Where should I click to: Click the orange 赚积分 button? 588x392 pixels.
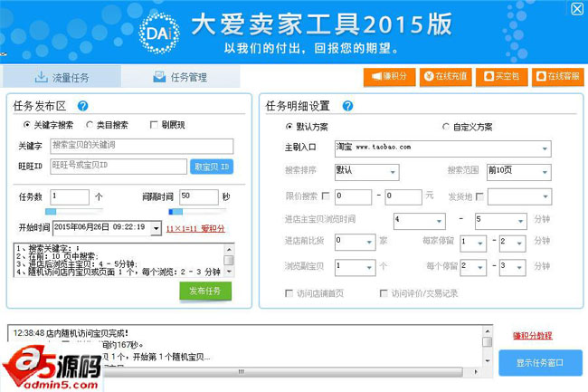[389, 77]
